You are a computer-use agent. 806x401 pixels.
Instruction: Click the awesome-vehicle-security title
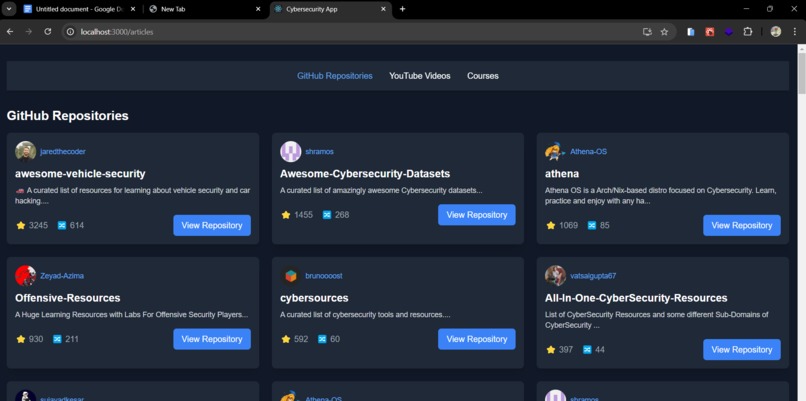point(80,174)
